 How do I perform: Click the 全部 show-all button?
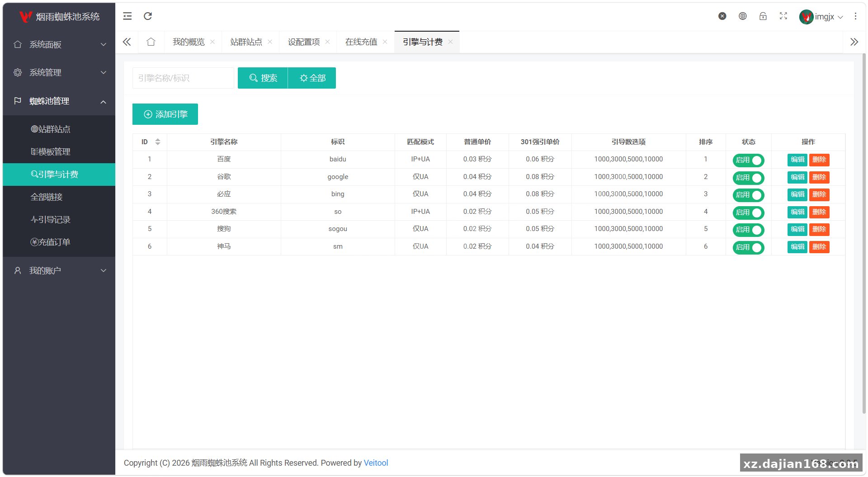tap(312, 78)
